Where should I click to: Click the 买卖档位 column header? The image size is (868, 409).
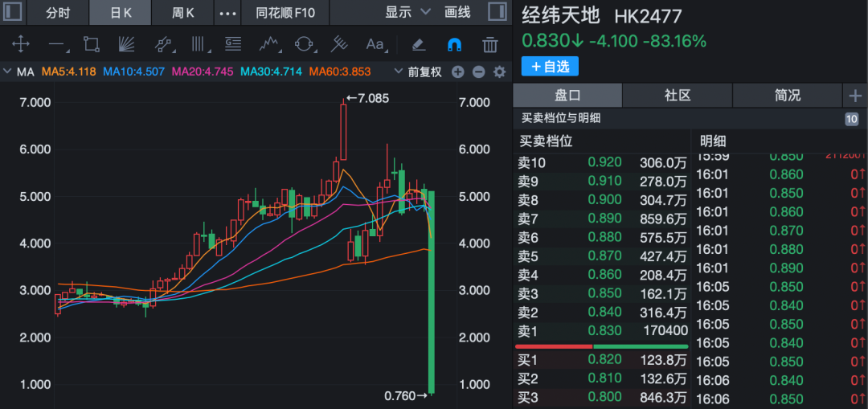[547, 141]
